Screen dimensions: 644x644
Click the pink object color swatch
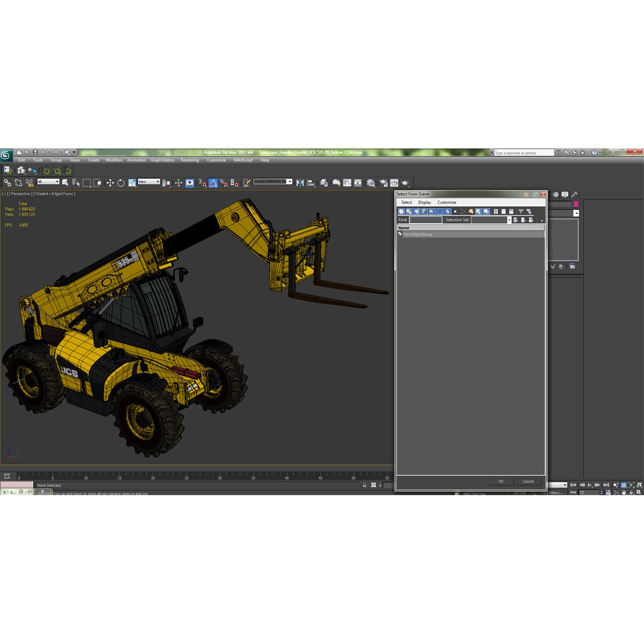coord(576,204)
